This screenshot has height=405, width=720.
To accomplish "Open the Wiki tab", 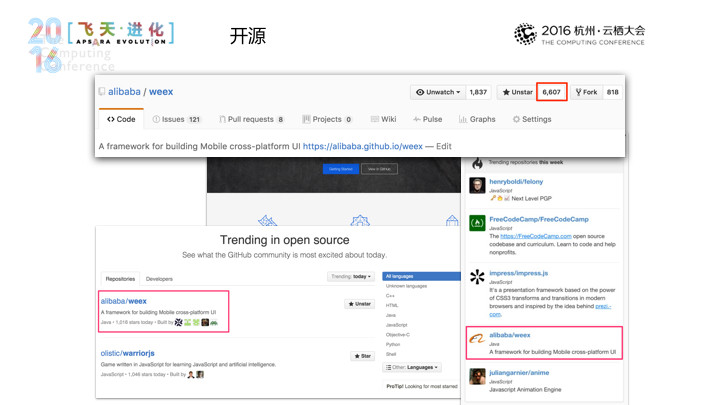I will pos(383,119).
